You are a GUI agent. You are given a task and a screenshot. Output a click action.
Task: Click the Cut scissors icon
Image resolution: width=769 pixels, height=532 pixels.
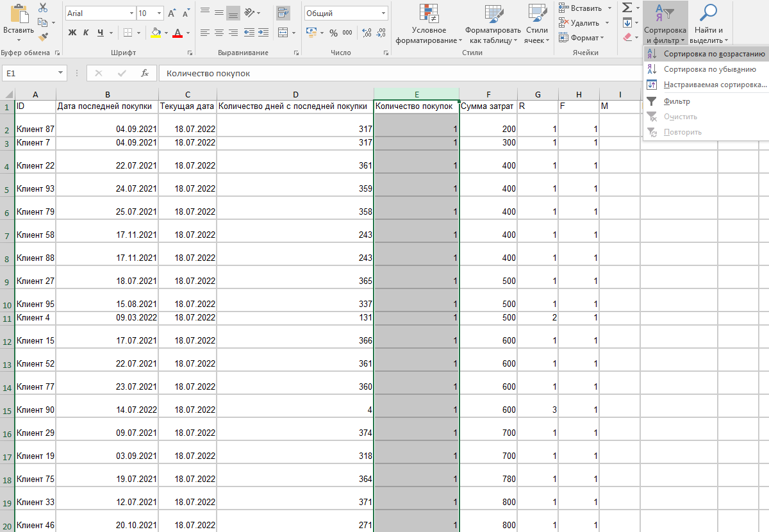[x=43, y=8]
